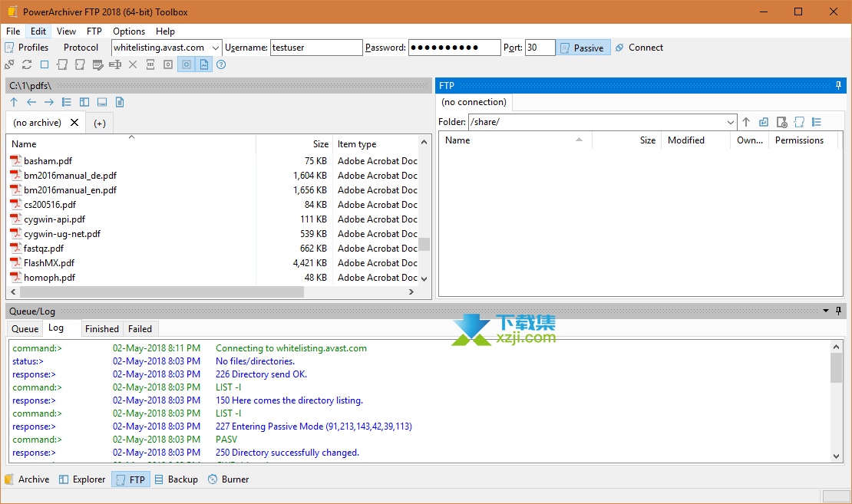The image size is (852, 504).
Task: Click the Connect button
Action: 639,48
